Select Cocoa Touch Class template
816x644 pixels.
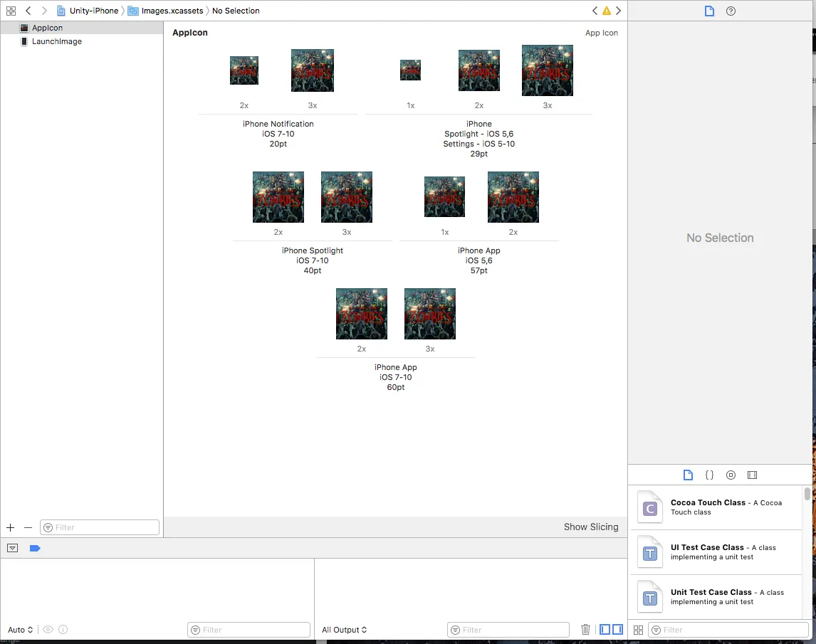716,507
